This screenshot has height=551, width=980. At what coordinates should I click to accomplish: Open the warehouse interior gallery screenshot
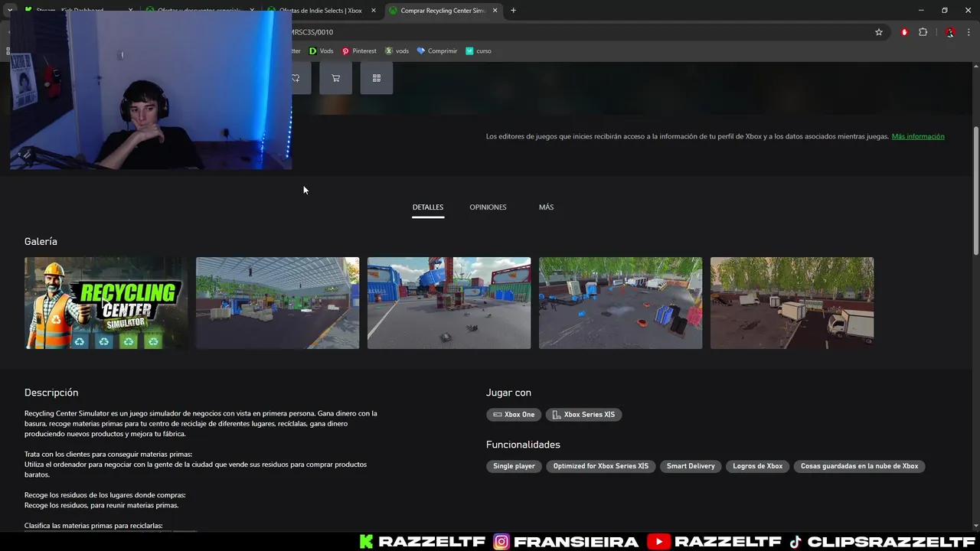277,303
